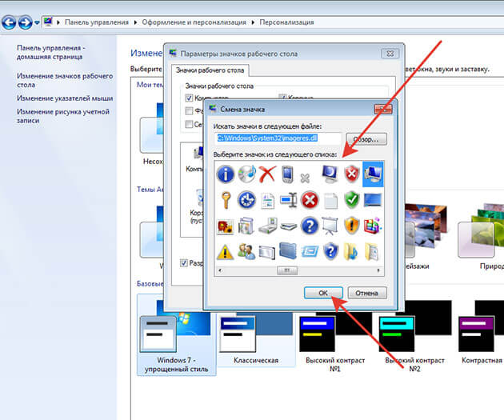Viewport: 504px width, 420px height.
Task: Click the icon list scroll right arrow
Action: tap(378, 270)
